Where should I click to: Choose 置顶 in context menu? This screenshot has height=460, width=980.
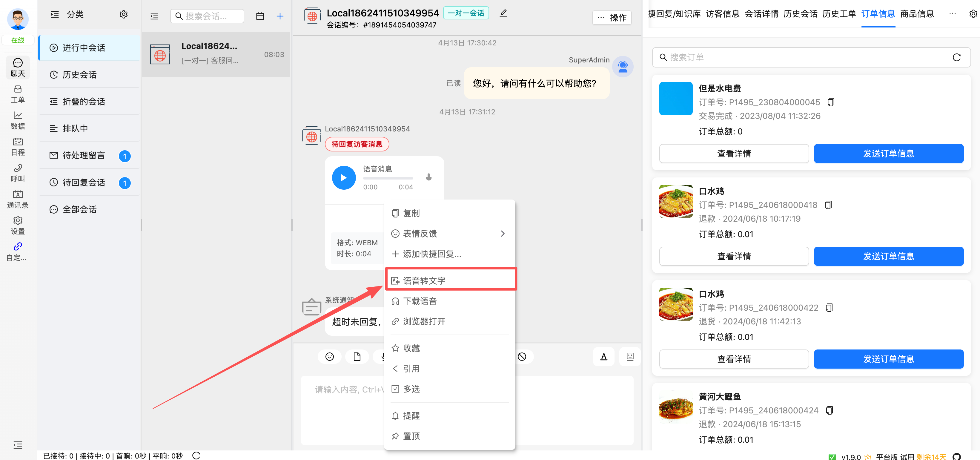click(x=450, y=436)
